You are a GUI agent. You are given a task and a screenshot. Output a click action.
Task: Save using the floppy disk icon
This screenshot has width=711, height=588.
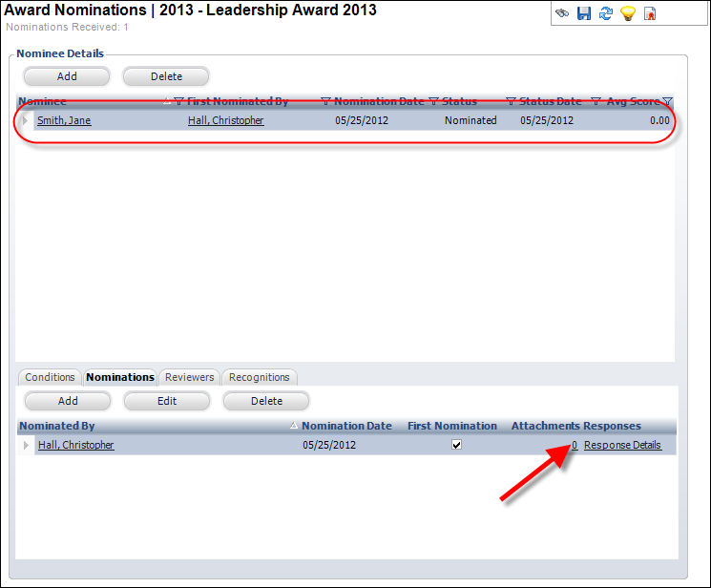click(x=584, y=13)
